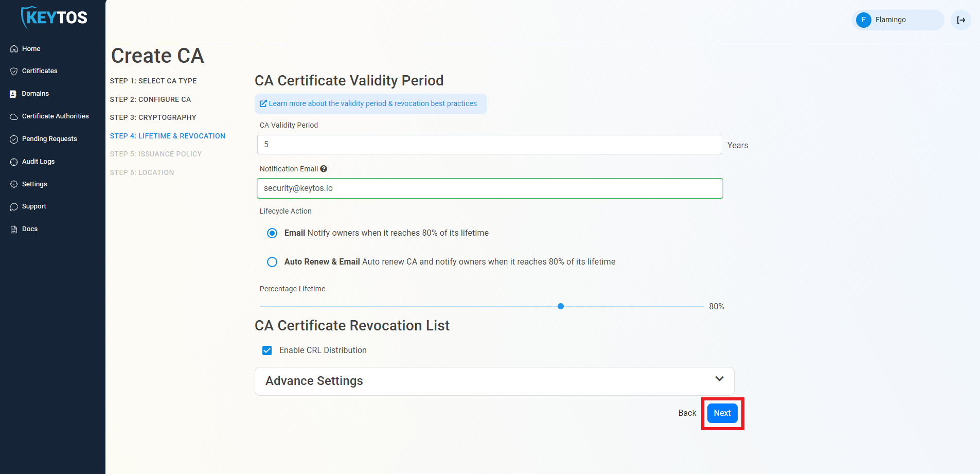Go to Domains in the sidebar
The width and height of the screenshot is (980, 474).
[35, 94]
